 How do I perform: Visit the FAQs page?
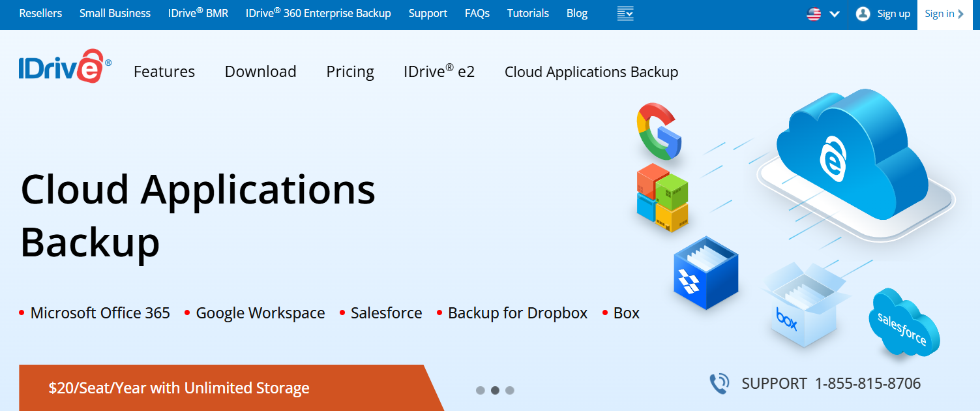[x=477, y=13]
